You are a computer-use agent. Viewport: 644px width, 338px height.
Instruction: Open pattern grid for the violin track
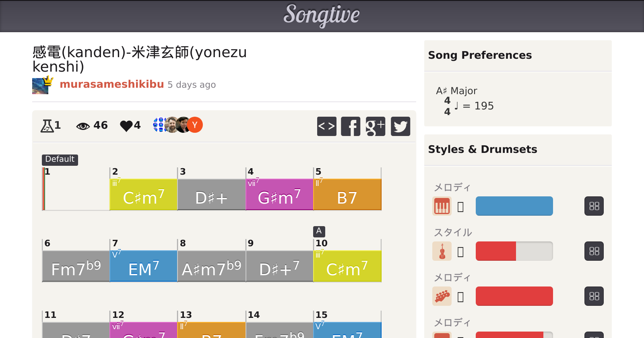(x=594, y=251)
